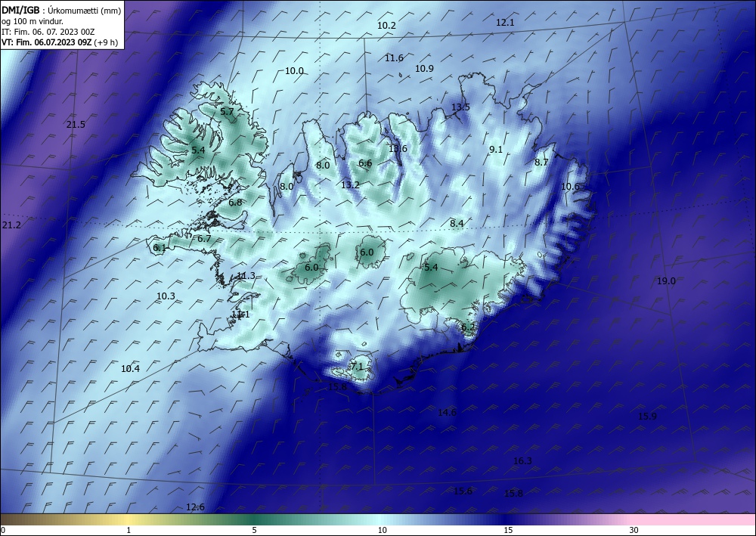
Task: Select the 15.9 value in the southeast sea
Action: [x=647, y=416]
